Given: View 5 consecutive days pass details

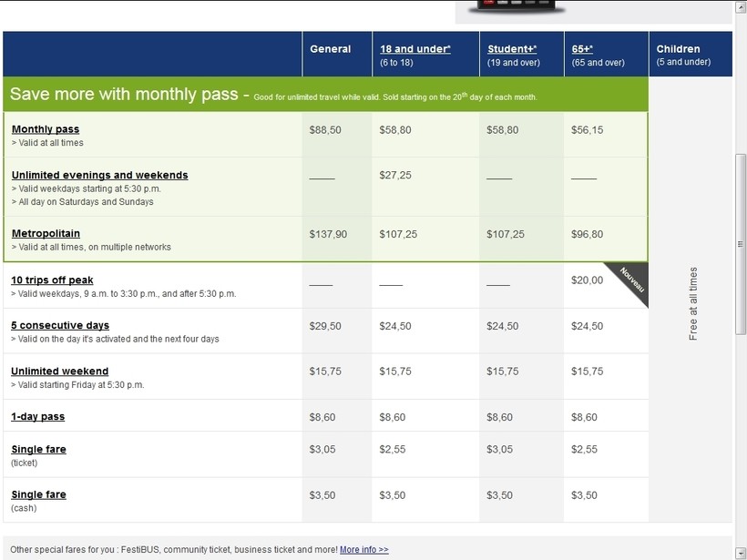Looking at the screenshot, I should tap(60, 325).
